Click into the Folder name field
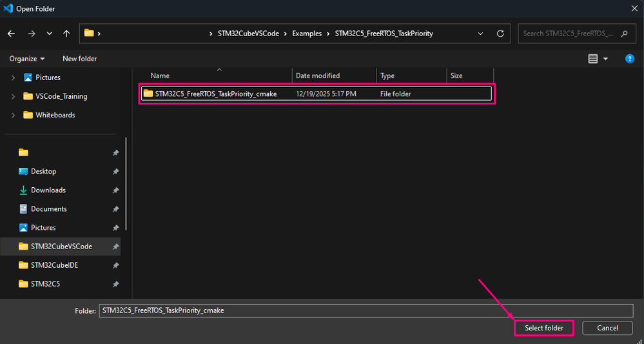 pyautogui.click(x=366, y=310)
